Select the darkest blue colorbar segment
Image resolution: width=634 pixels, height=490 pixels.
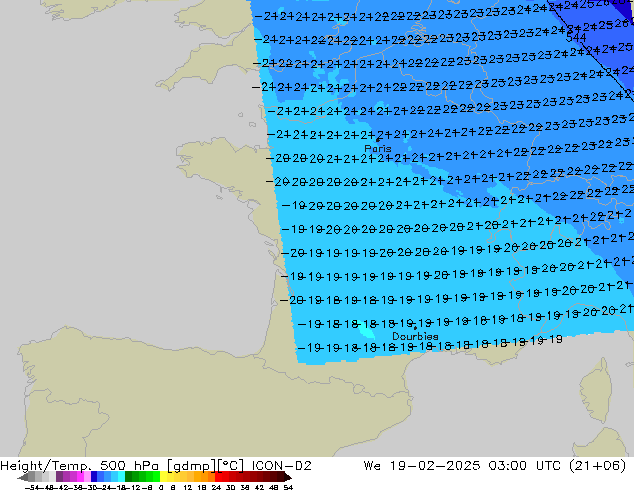94,477
